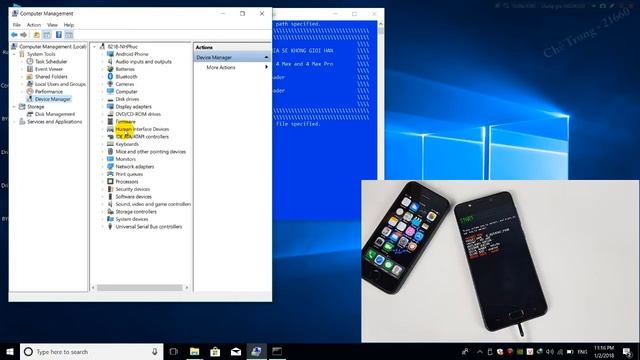The height and width of the screenshot is (360, 640).
Task: Click the Bluetooth device category icon
Action: 110,77
